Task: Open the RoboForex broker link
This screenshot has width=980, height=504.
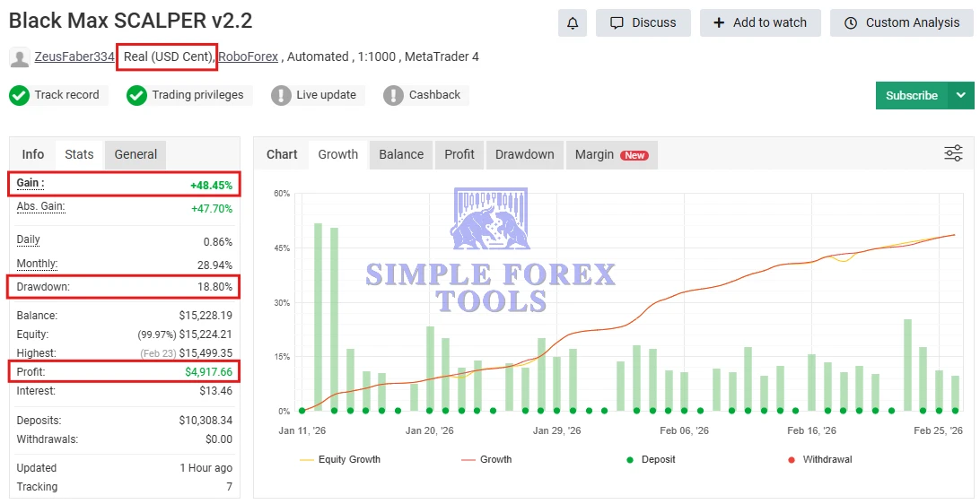Action: coord(248,56)
